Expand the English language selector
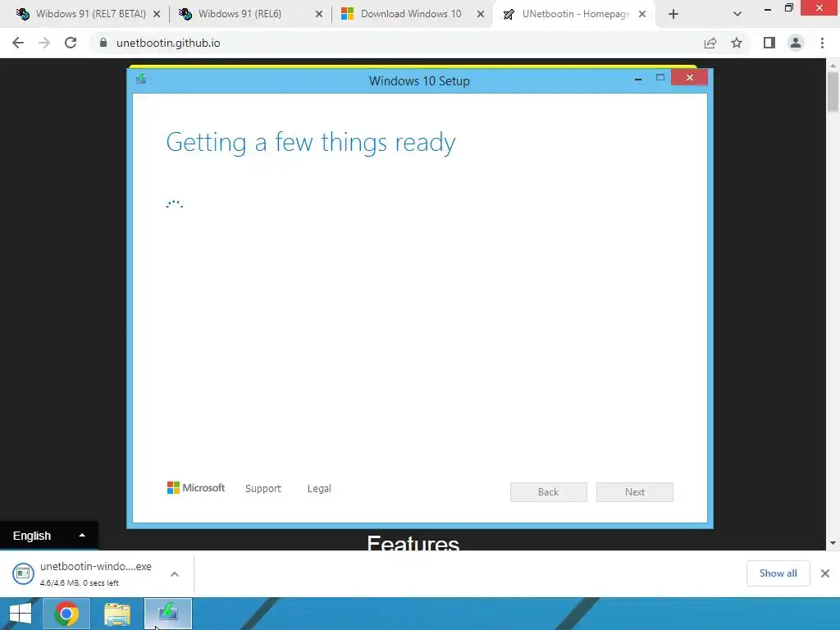The image size is (840, 630). [x=48, y=536]
